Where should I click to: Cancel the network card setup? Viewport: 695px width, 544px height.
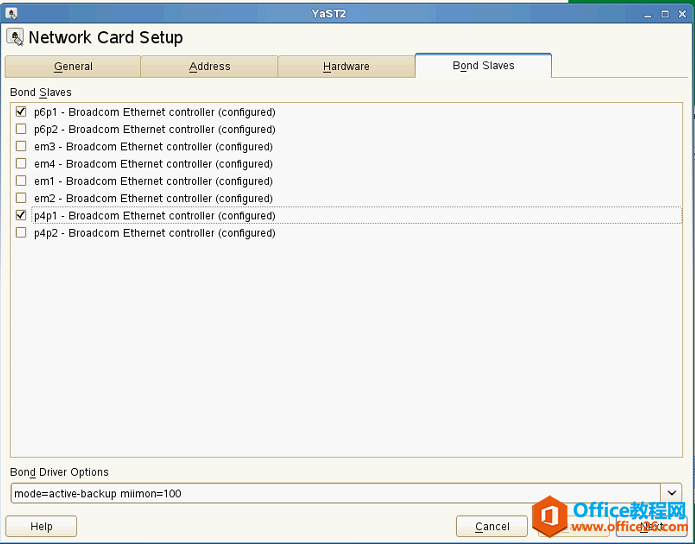(492, 526)
